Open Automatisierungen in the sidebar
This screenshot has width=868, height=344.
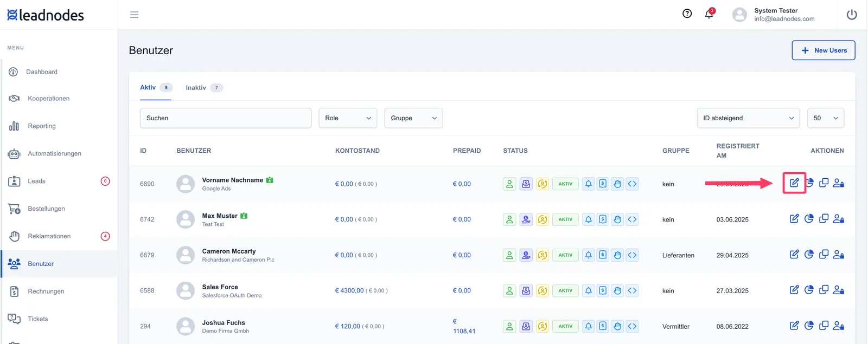55,154
